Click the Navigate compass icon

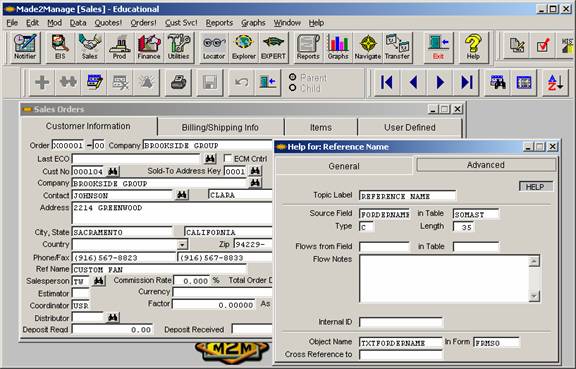coord(368,47)
